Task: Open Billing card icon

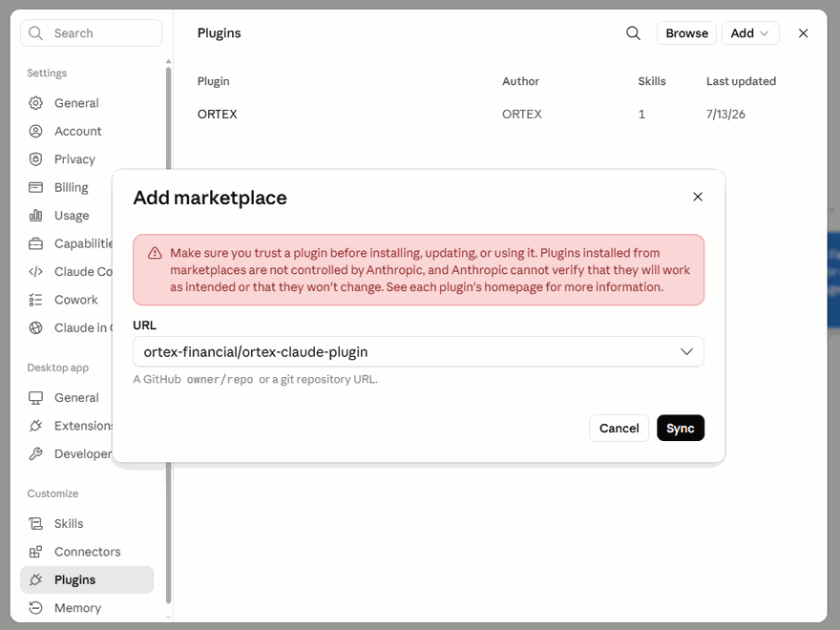Action: point(36,187)
